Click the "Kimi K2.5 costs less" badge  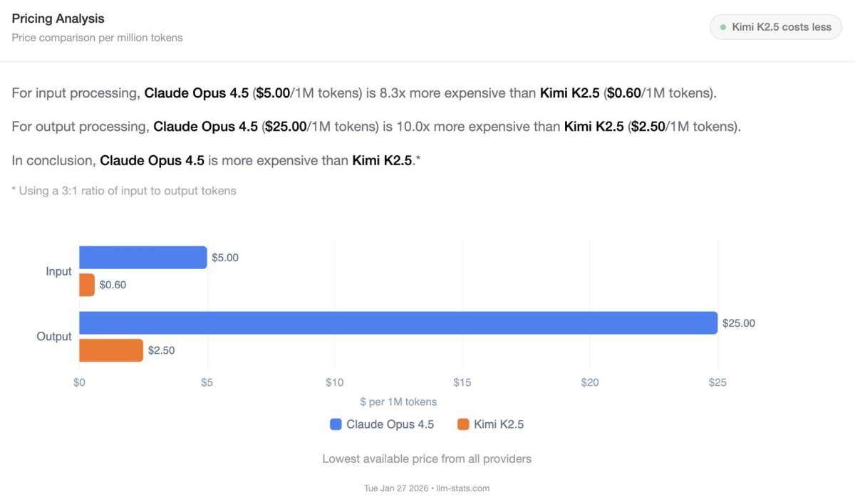[776, 27]
